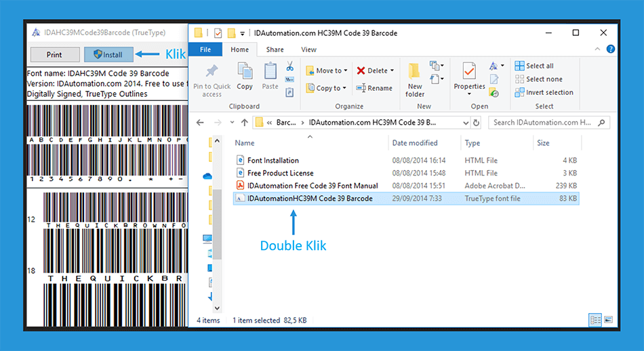Click the OneDrive cloud icon in sidebar
Image resolution: width=644 pixels, height=351 pixels.
pyautogui.click(x=207, y=176)
